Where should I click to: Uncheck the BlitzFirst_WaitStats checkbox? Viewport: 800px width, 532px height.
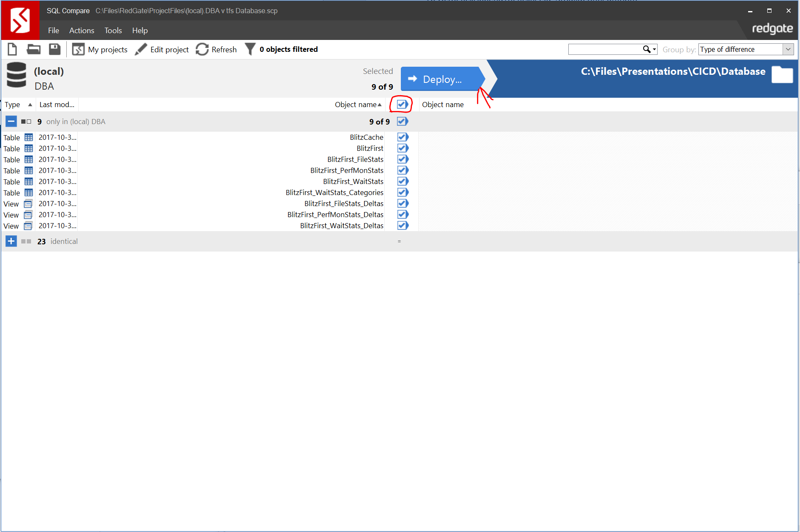403,181
